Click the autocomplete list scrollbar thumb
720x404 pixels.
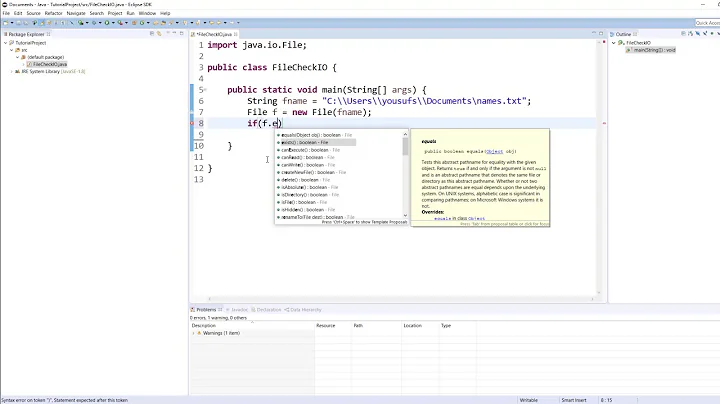click(x=405, y=146)
